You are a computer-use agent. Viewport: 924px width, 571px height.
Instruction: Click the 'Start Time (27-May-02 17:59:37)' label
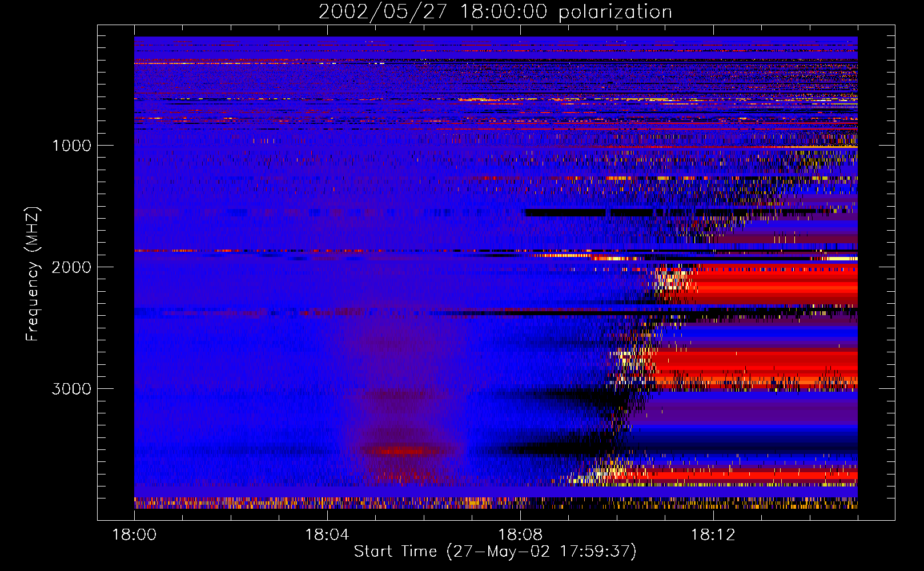coord(495,552)
